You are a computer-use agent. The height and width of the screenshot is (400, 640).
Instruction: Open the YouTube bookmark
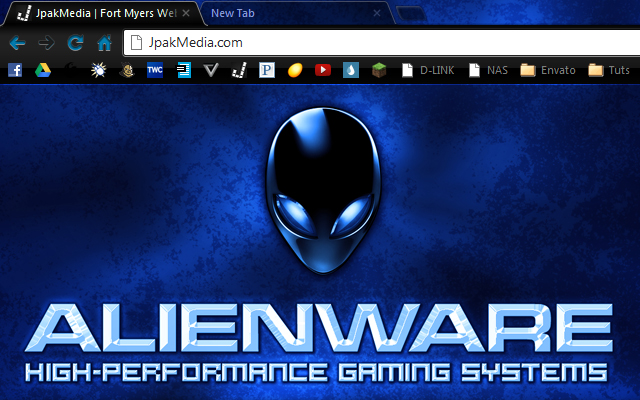[x=323, y=70]
